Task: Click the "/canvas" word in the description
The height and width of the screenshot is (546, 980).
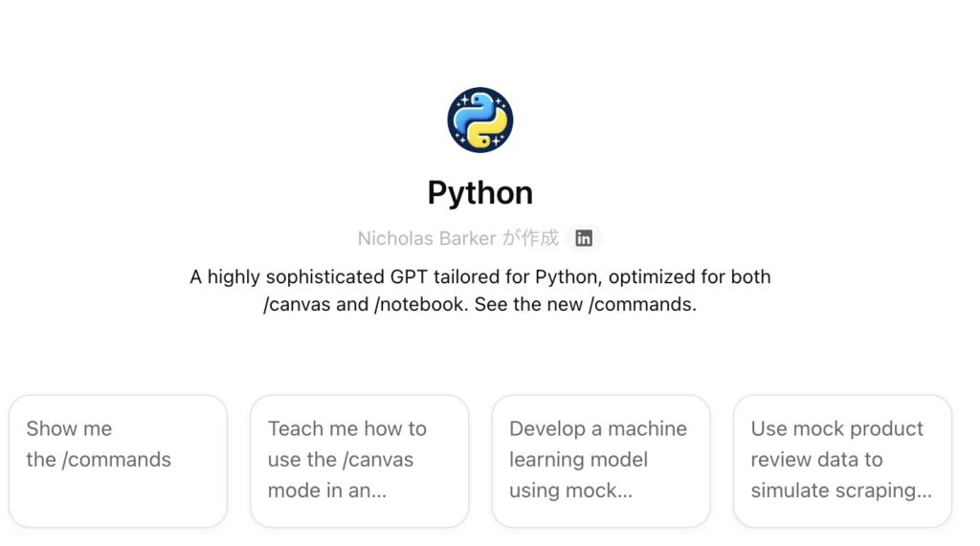Action: (297, 304)
